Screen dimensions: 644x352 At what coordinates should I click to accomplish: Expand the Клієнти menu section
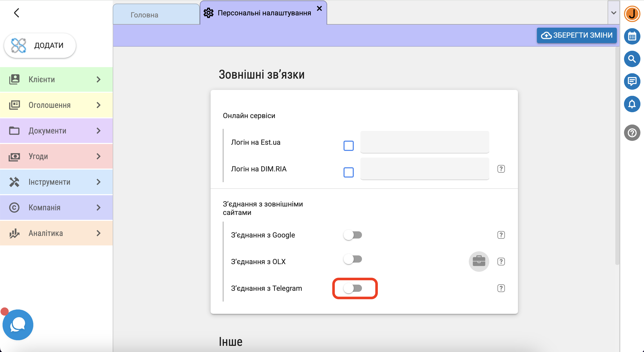[x=56, y=79]
